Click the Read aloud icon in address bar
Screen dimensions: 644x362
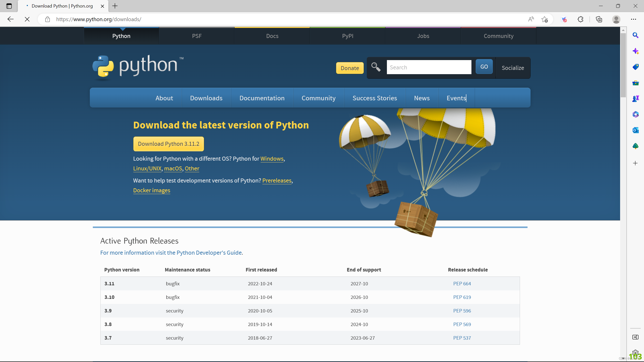pos(531,19)
